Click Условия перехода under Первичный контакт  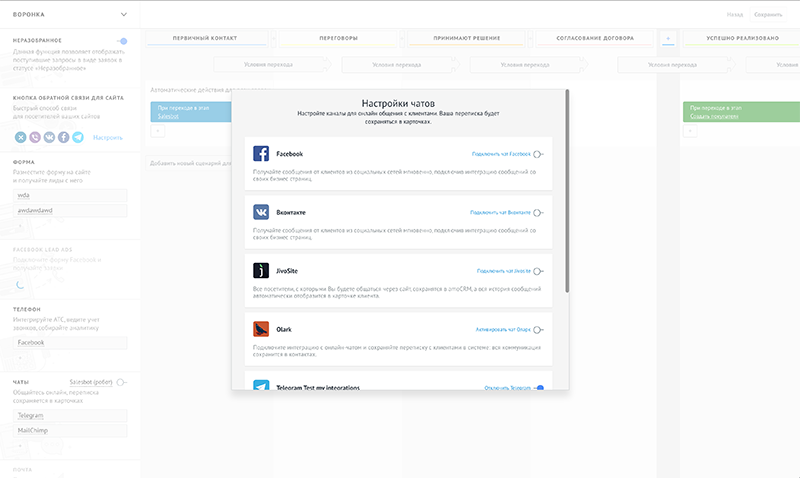click(272, 65)
